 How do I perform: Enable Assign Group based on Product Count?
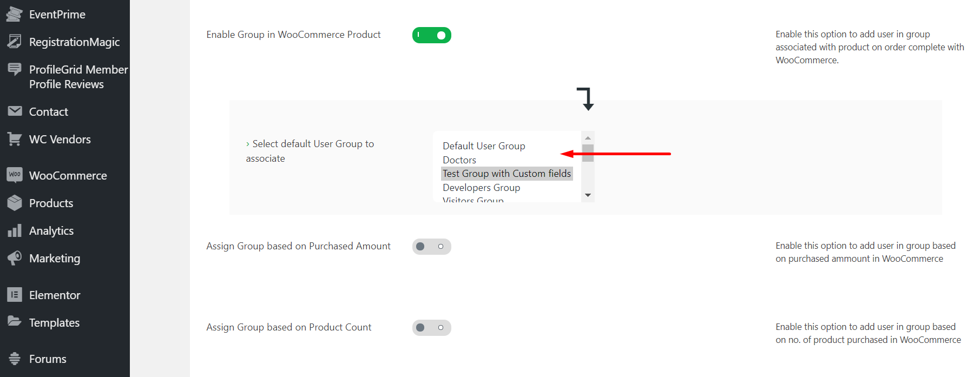pyautogui.click(x=431, y=328)
